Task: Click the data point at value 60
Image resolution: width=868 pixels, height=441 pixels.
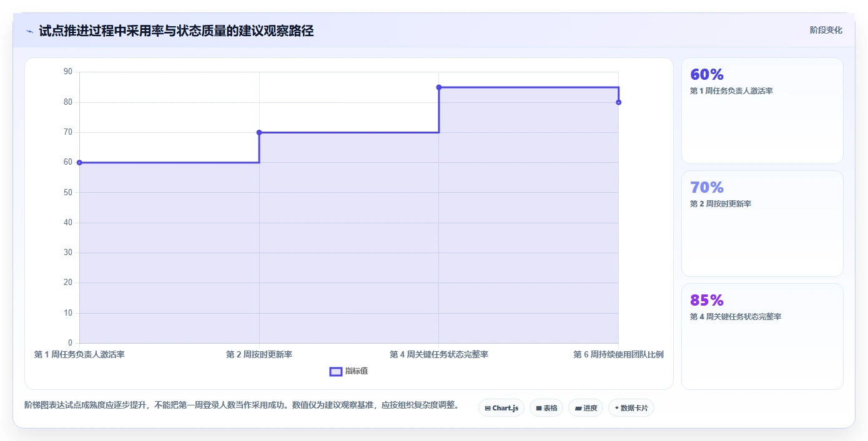Action: pos(79,163)
